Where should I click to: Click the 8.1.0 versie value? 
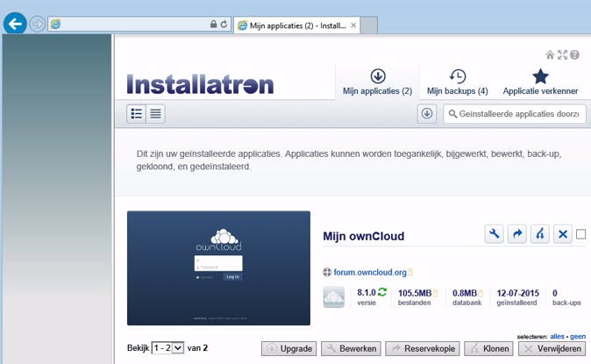tap(367, 293)
